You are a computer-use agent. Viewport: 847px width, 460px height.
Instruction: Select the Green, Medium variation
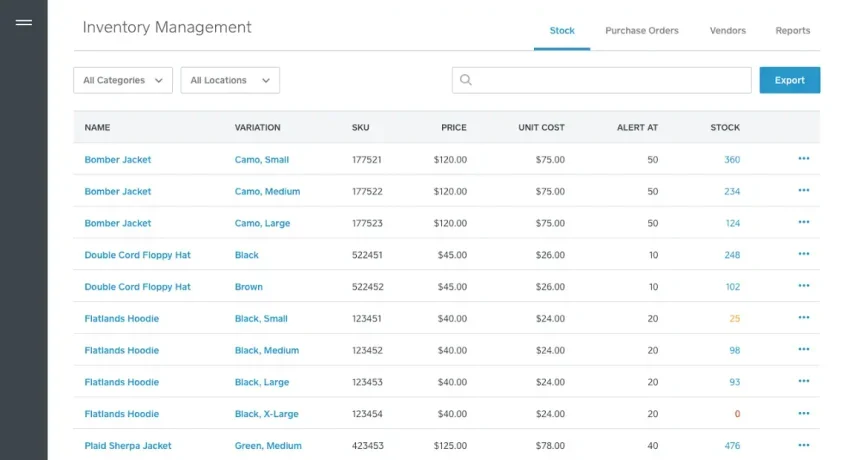click(x=268, y=446)
